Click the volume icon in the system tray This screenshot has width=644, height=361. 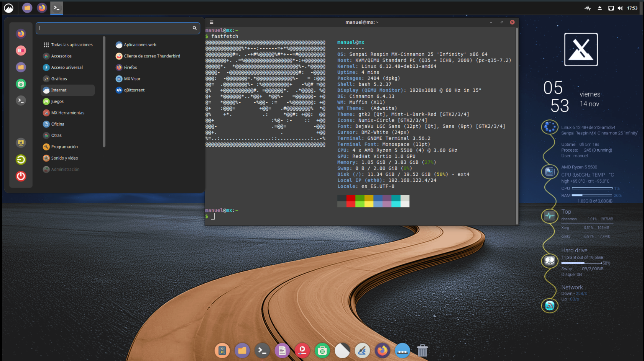tap(620, 8)
